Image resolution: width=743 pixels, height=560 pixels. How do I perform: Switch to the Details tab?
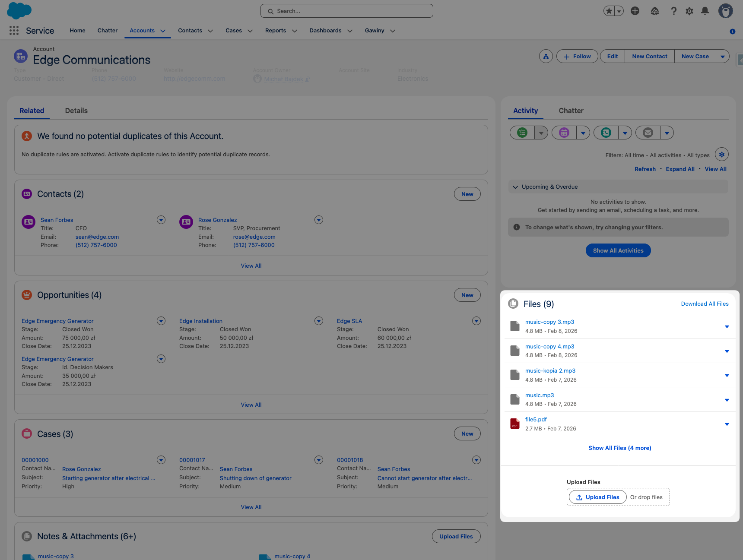tap(76, 111)
